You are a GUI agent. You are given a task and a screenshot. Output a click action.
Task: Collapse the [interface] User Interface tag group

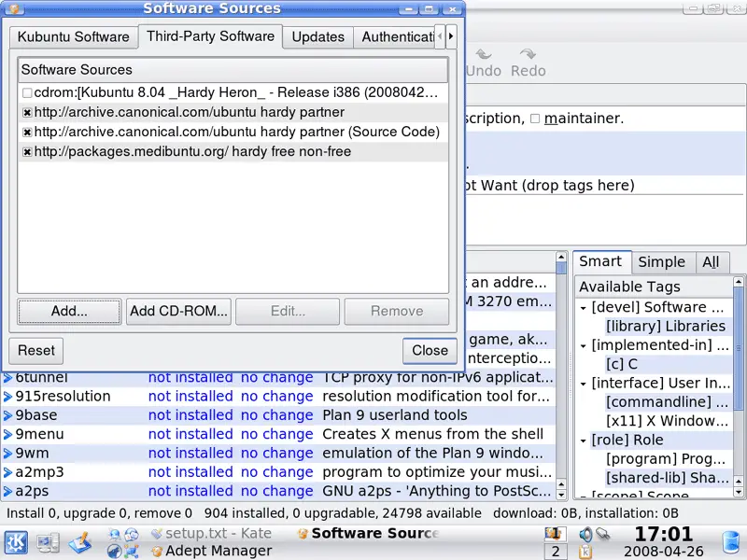[583, 384]
